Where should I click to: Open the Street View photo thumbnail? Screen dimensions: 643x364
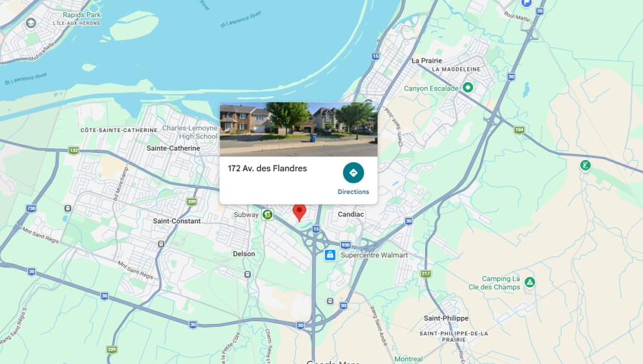point(299,129)
